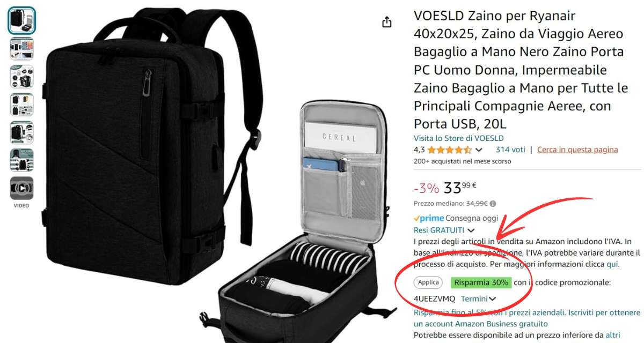This screenshot has width=644, height=343.
Task: Select the second product thumbnail
Action: tap(22, 49)
